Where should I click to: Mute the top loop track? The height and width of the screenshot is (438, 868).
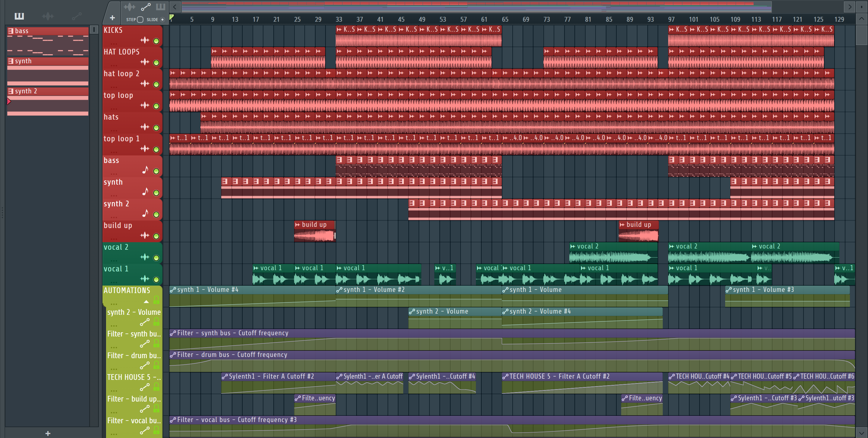pos(156,106)
